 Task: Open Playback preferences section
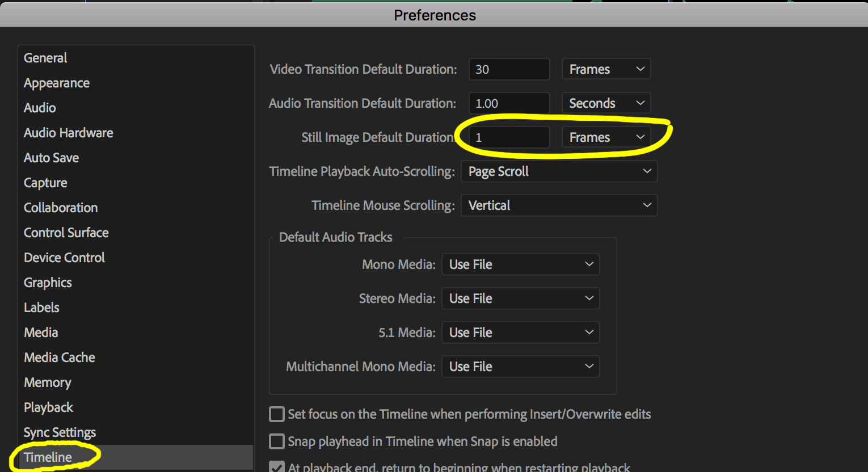pos(49,407)
